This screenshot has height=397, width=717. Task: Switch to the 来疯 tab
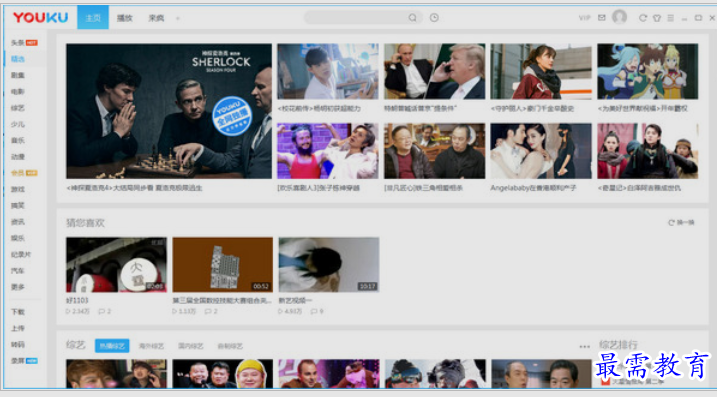156,18
